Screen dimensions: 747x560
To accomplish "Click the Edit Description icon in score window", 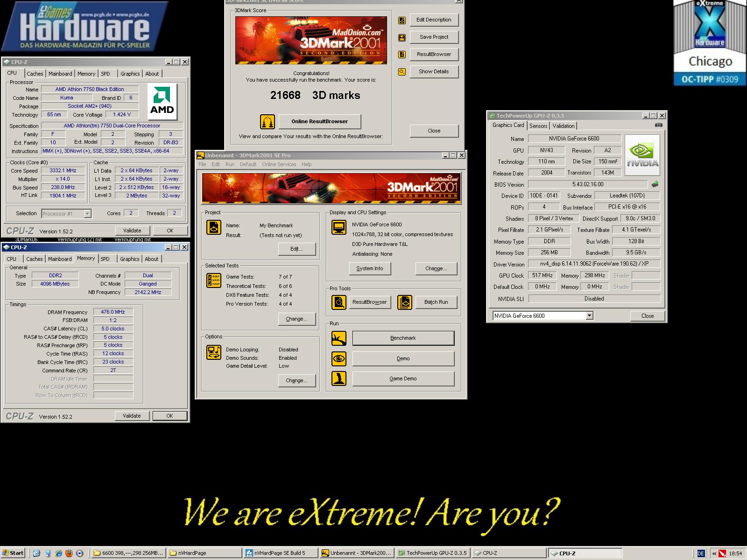I will (402, 20).
